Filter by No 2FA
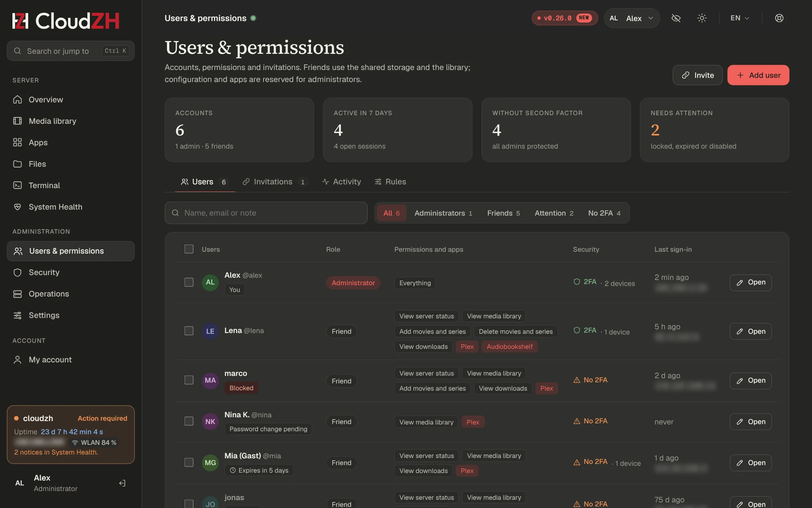Screen dimensions: 812x508 click(x=604, y=213)
